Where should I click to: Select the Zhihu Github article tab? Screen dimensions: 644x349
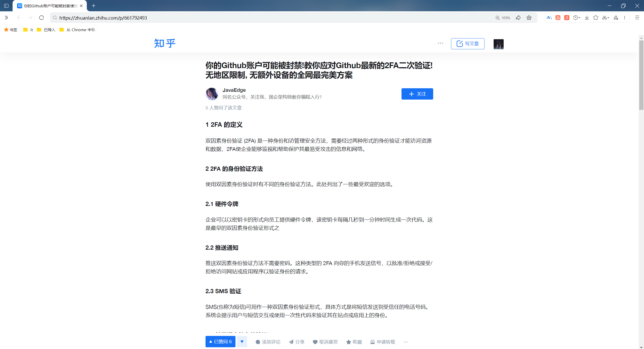point(50,6)
